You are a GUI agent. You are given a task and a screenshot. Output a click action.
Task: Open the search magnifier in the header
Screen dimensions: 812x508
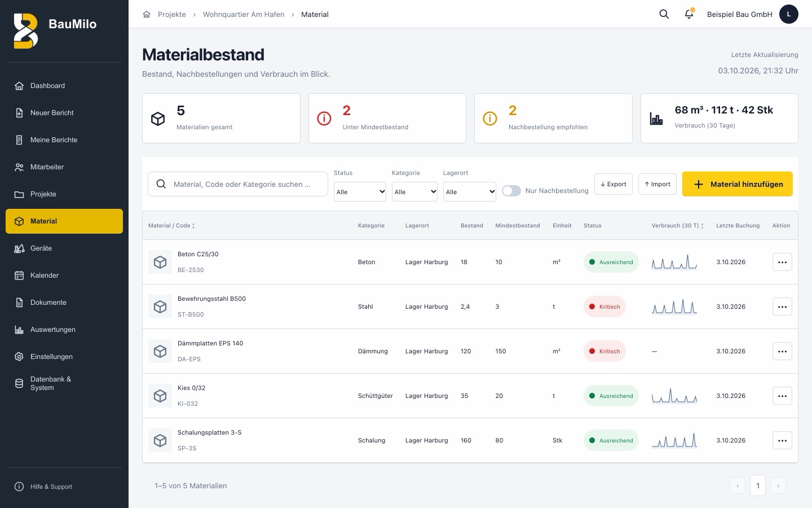(664, 14)
